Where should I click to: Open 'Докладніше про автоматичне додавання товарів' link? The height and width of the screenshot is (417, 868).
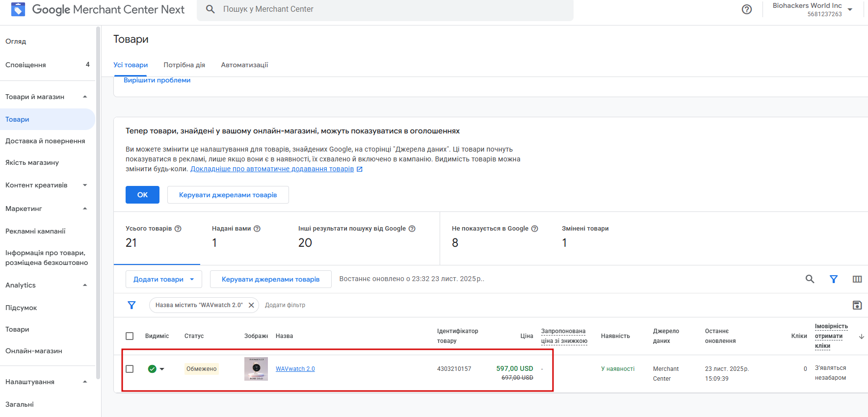(272, 169)
